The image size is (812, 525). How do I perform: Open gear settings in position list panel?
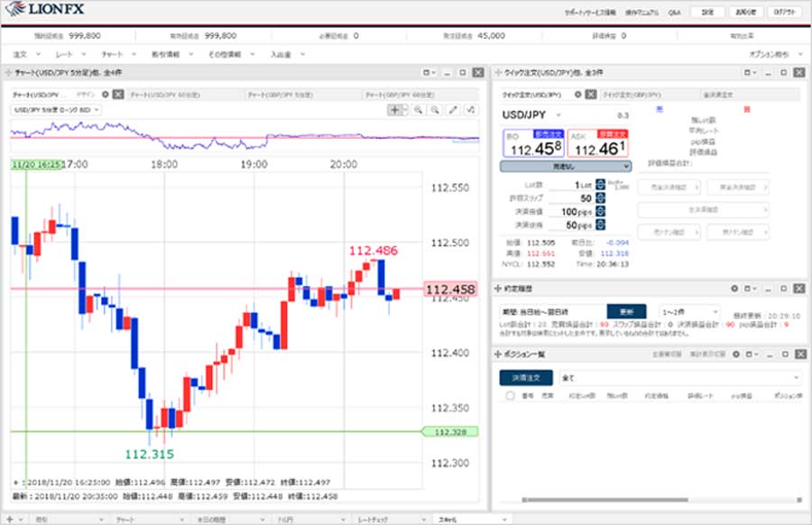[x=734, y=355]
